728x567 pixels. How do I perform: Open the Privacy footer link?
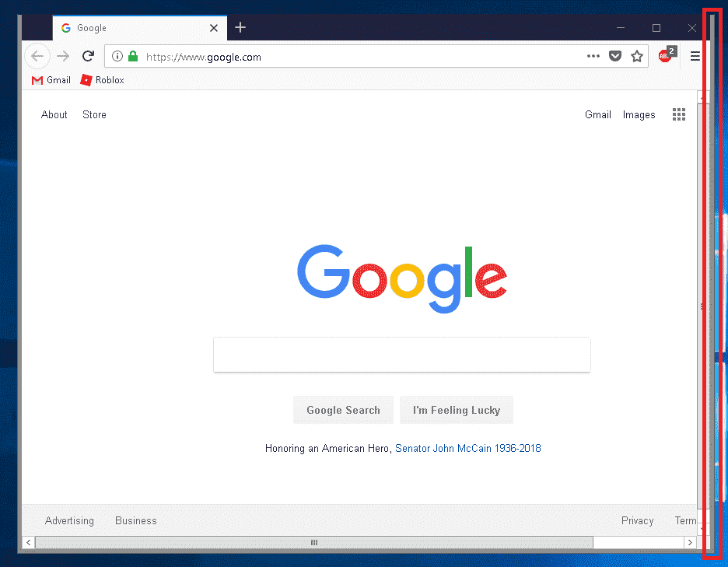click(637, 520)
